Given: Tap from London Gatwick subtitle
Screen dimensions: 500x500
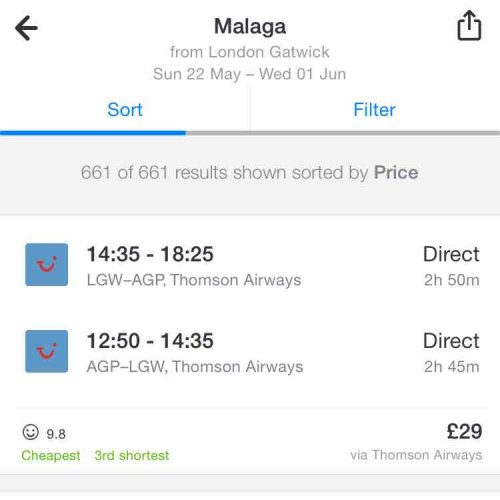Looking at the screenshot, I should click(250, 52).
